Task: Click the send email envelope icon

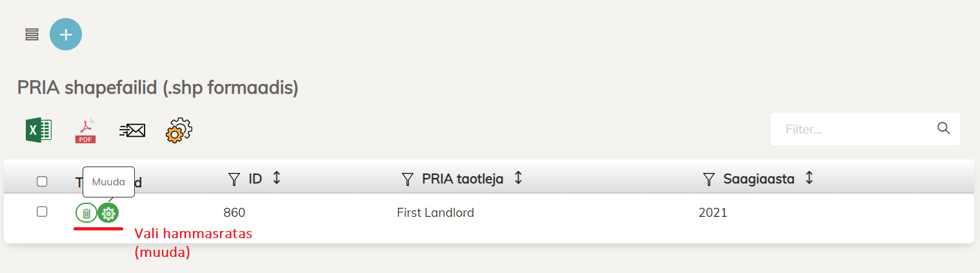Action: 132,130
